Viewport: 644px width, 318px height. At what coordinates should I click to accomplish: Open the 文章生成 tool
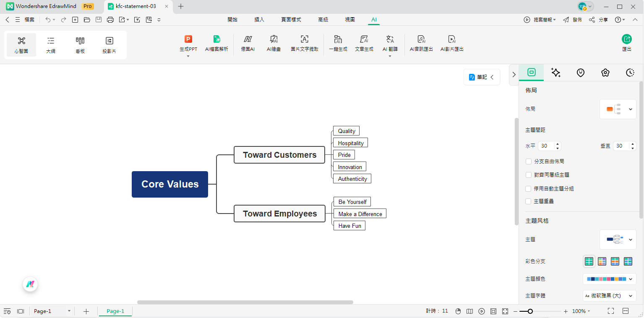[x=364, y=39]
